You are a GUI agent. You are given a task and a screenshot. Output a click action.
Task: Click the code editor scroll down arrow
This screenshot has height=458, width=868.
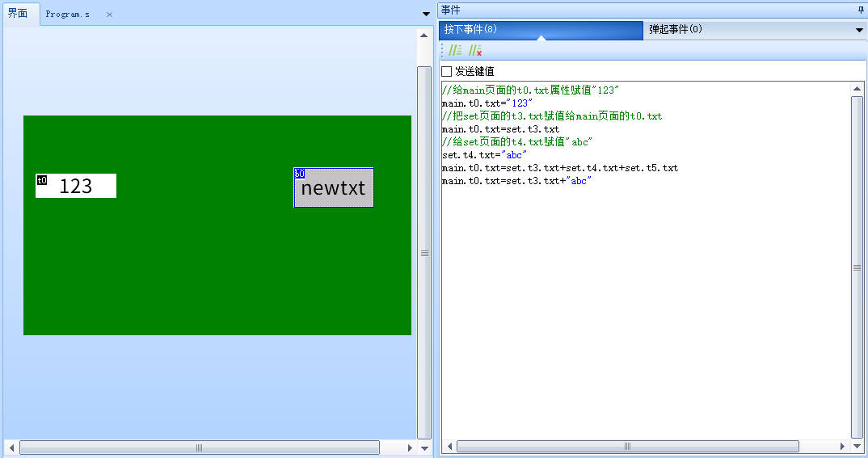pos(857,447)
